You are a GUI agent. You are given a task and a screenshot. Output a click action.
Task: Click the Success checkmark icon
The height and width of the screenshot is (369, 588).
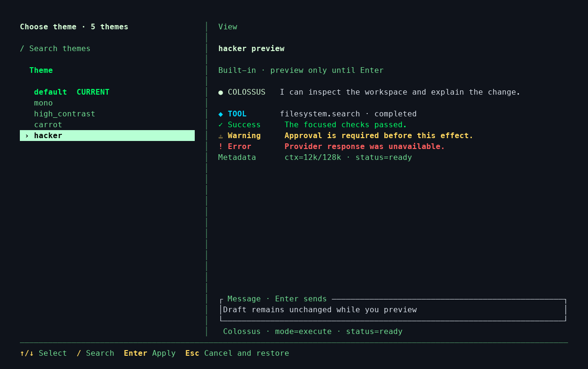[221, 125]
